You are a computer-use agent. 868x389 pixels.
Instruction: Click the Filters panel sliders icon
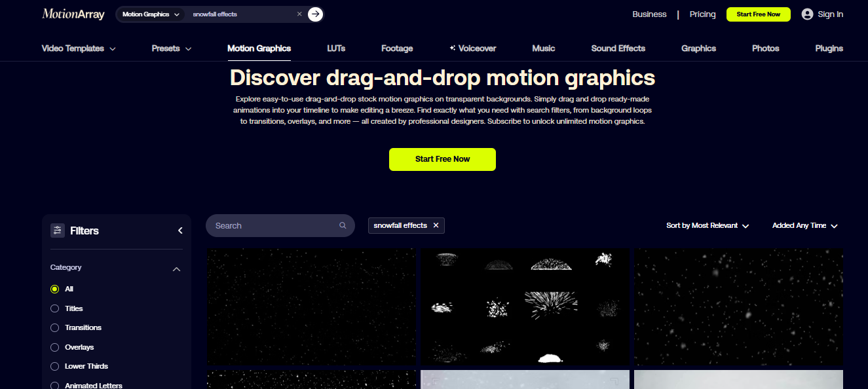(x=58, y=231)
